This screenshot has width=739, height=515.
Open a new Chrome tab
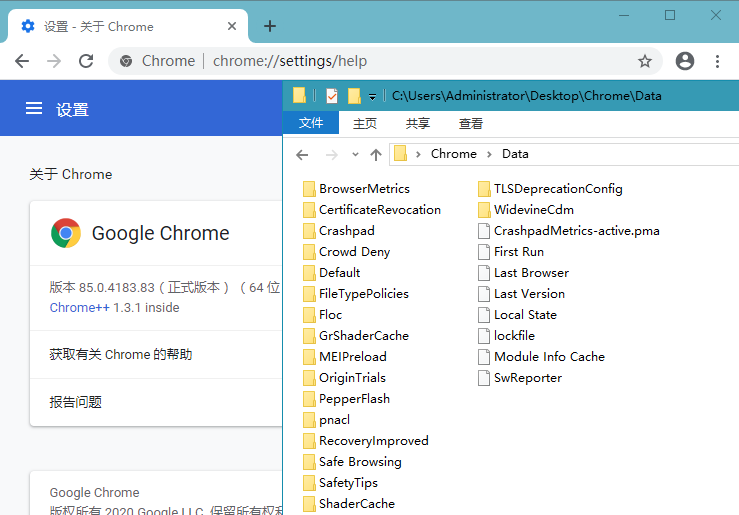tap(270, 26)
